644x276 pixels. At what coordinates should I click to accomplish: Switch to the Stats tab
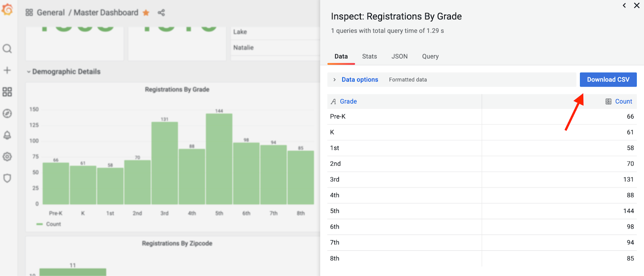tap(369, 56)
